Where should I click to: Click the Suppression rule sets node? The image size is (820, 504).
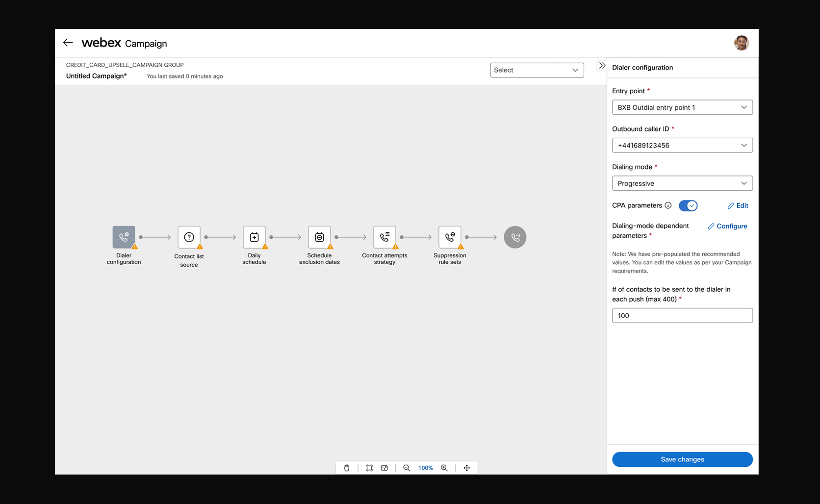pyautogui.click(x=450, y=237)
